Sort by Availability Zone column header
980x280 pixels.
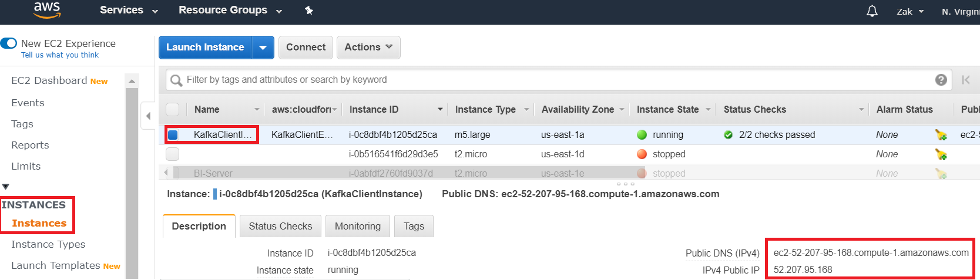578,109
